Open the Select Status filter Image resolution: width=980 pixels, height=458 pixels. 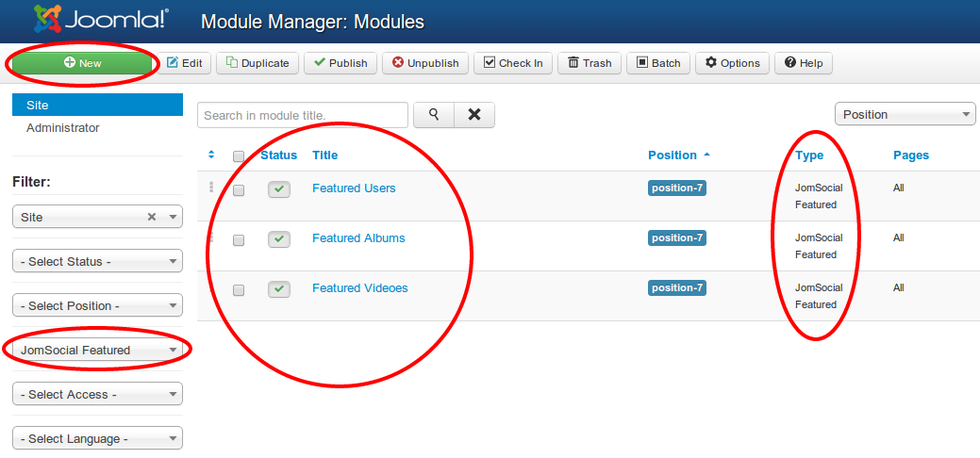tap(97, 261)
